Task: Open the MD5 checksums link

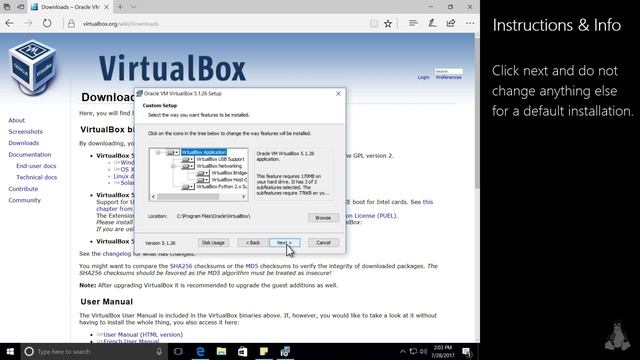Action: click(x=251, y=266)
